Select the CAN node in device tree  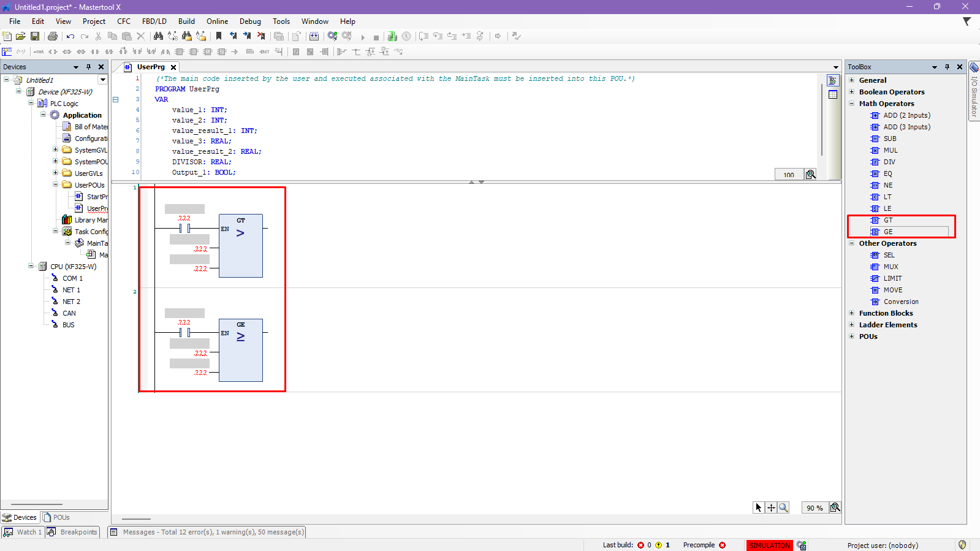(x=69, y=313)
